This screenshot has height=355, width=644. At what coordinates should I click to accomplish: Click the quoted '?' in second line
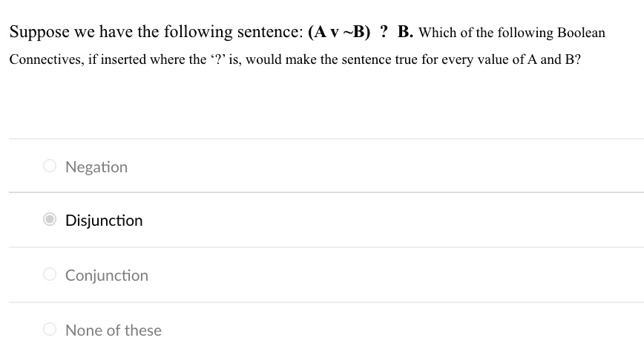pyautogui.click(x=217, y=59)
